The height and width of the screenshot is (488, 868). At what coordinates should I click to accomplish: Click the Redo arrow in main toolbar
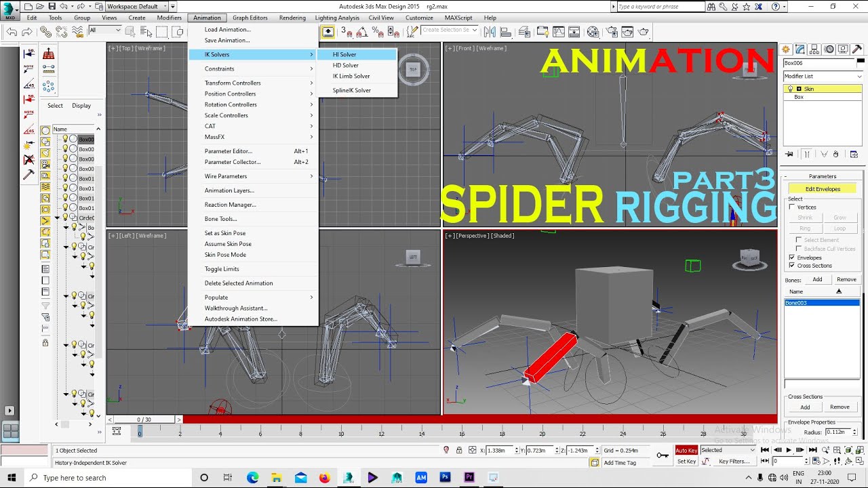(x=27, y=31)
